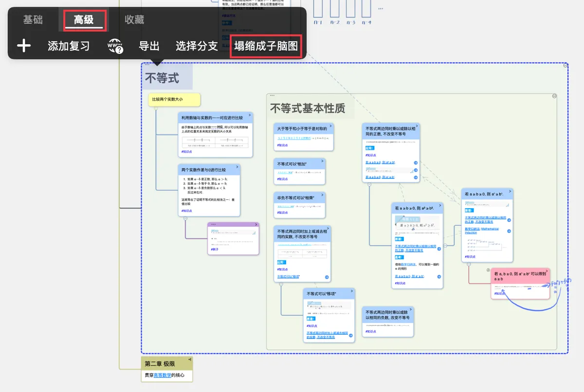Click the speaker icon on 第二章 极限 node
The width and height of the screenshot is (584, 392).
click(190, 359)
